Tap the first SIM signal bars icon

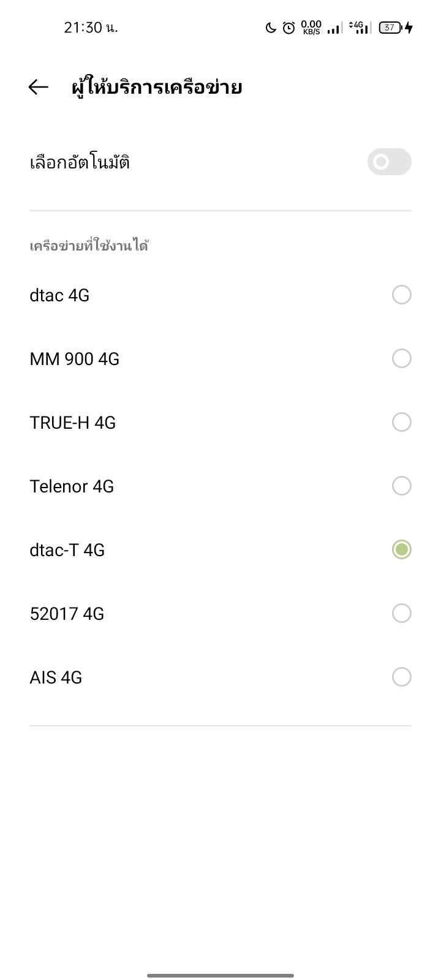[334, 28]
